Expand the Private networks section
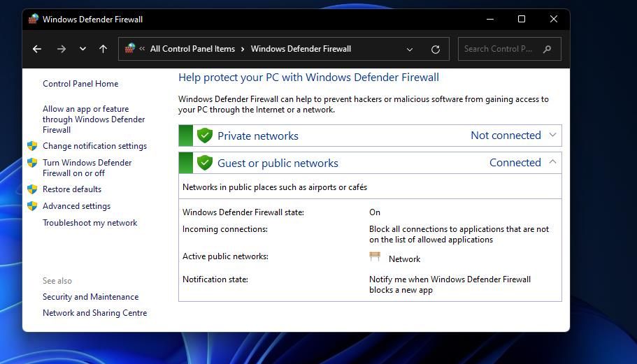637x364 pixels. tap(552, 135)
